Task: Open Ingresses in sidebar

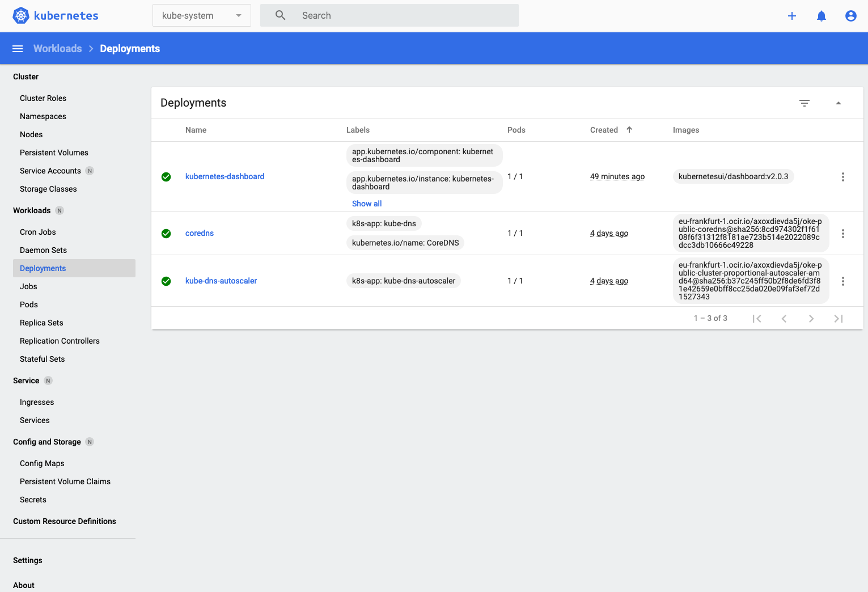Action: (37, 402)
